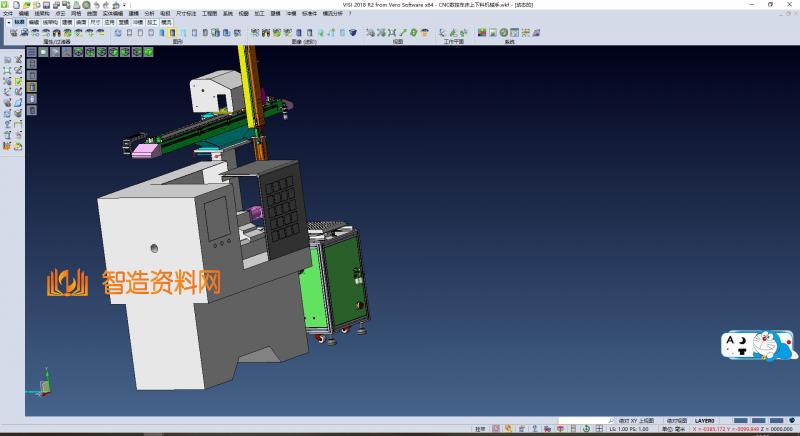Screen dimensions: 800x436
Task: Click the axis icon in 工作平面 group
Action: [441, 33]
